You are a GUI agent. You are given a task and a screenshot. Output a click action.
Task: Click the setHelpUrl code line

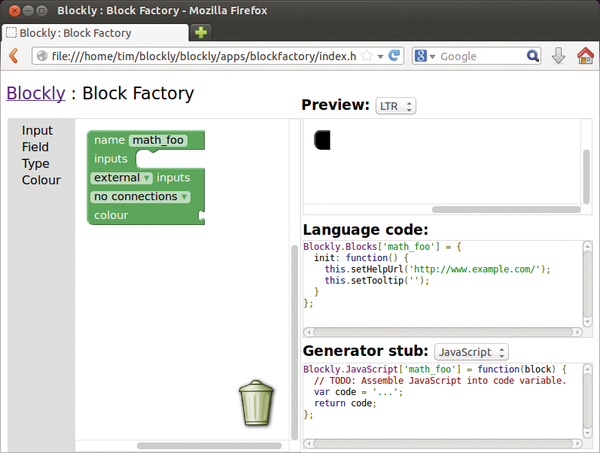click(x=438, y=269)
